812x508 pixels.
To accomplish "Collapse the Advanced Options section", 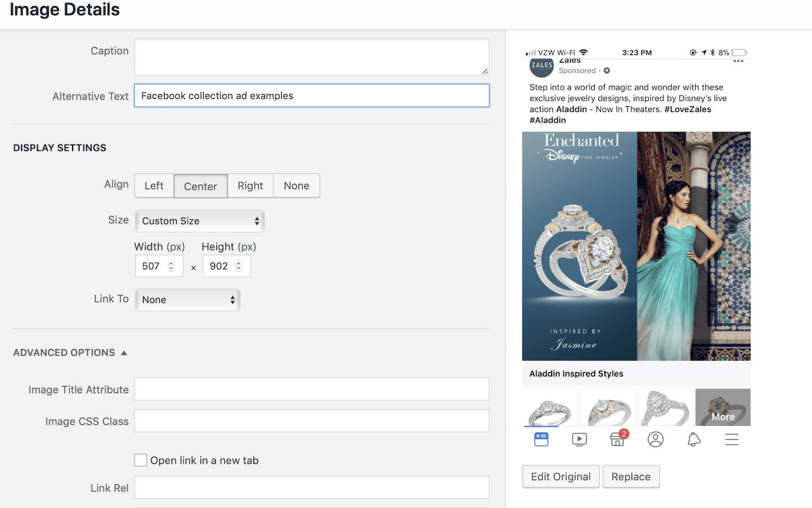I will [x=70, y=352].
